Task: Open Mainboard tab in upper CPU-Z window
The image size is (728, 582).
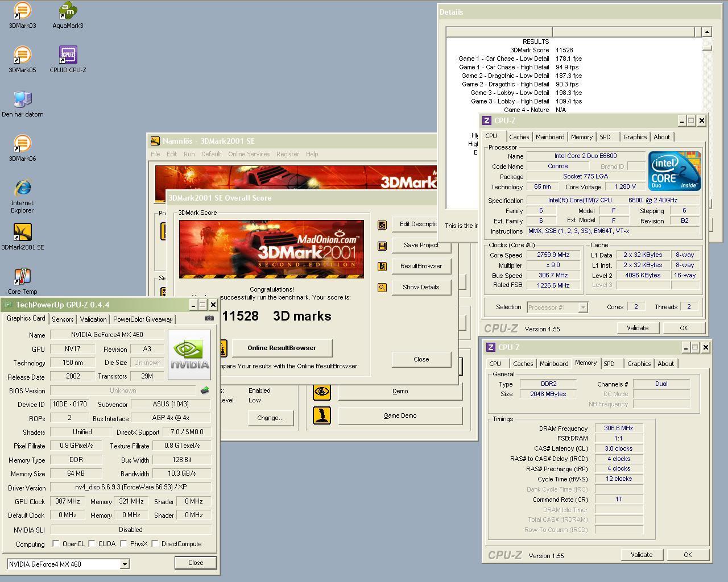Action: 550,137
